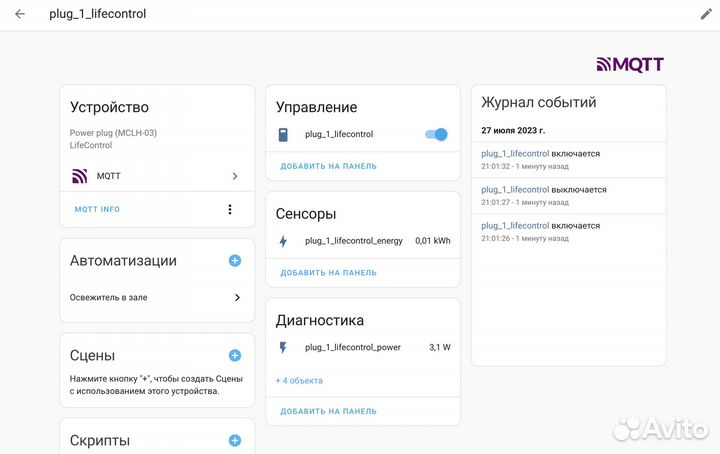This screenshot has height=454, width=720.
Task: Open the Освежитель в зале automation
Action: pyautogui.click(x=157, y=297)
